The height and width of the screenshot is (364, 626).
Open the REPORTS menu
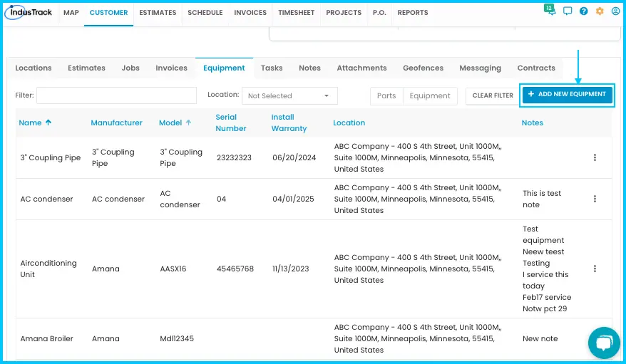[x=413, y=13]
